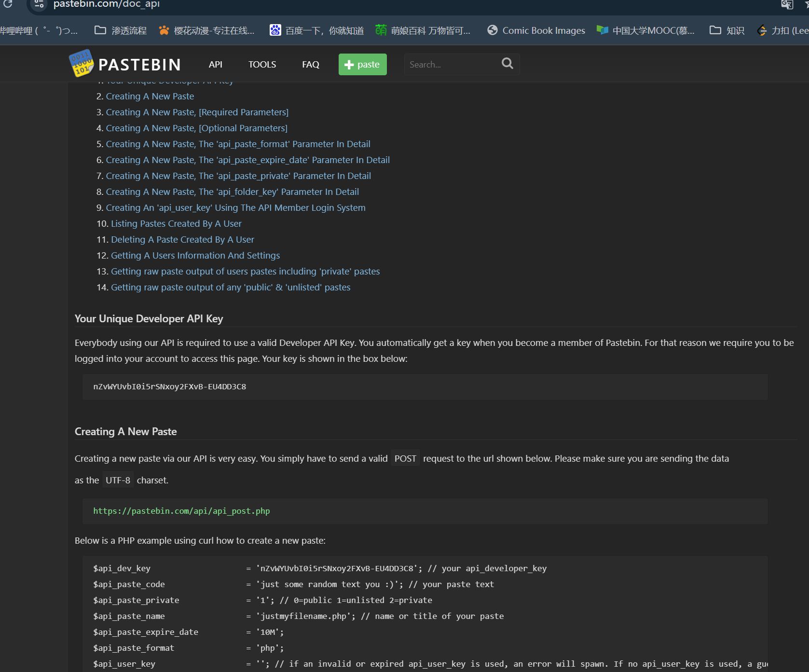Open raw output of 'public' & 'unlisted' link
809x672 pixels.
[231, 287]
